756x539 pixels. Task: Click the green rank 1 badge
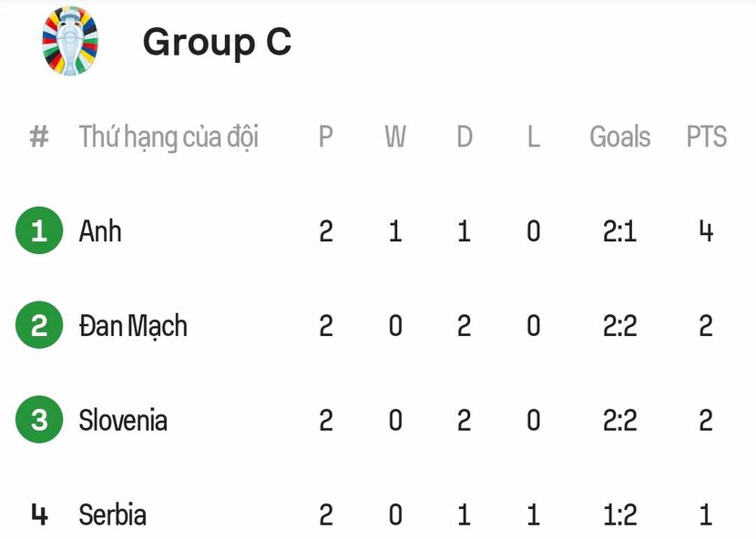click(38, 231)
